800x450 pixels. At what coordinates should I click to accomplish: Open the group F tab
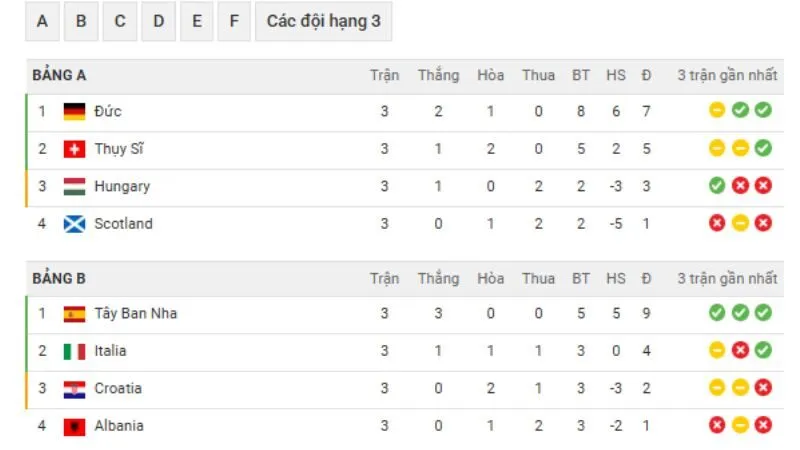233,21
